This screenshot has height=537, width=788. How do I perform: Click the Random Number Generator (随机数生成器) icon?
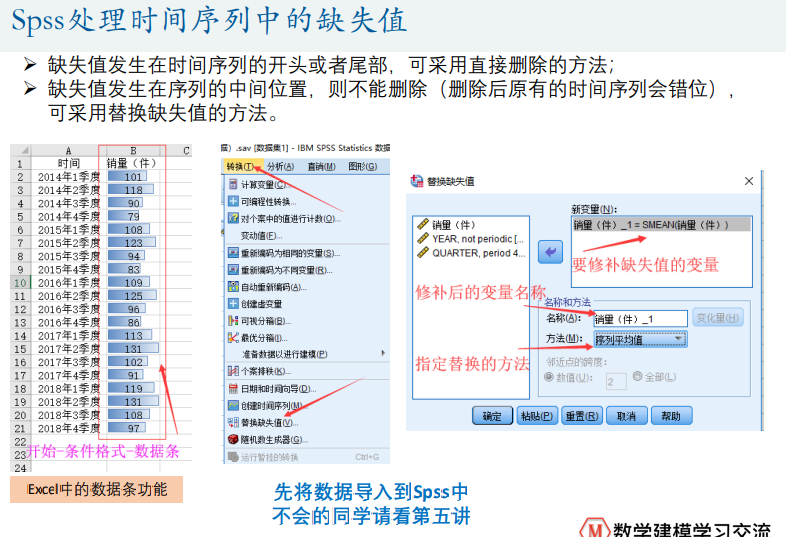233,439
